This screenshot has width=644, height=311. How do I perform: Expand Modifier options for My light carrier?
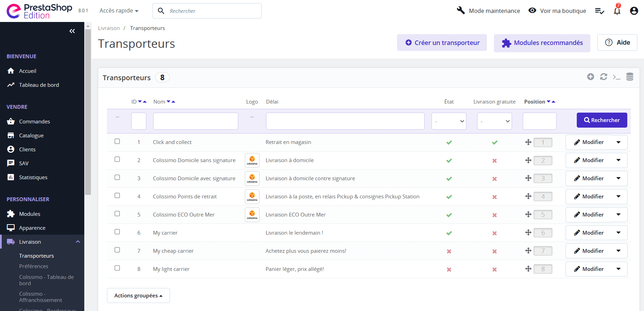pyautogui.click(x=619, y=269)
